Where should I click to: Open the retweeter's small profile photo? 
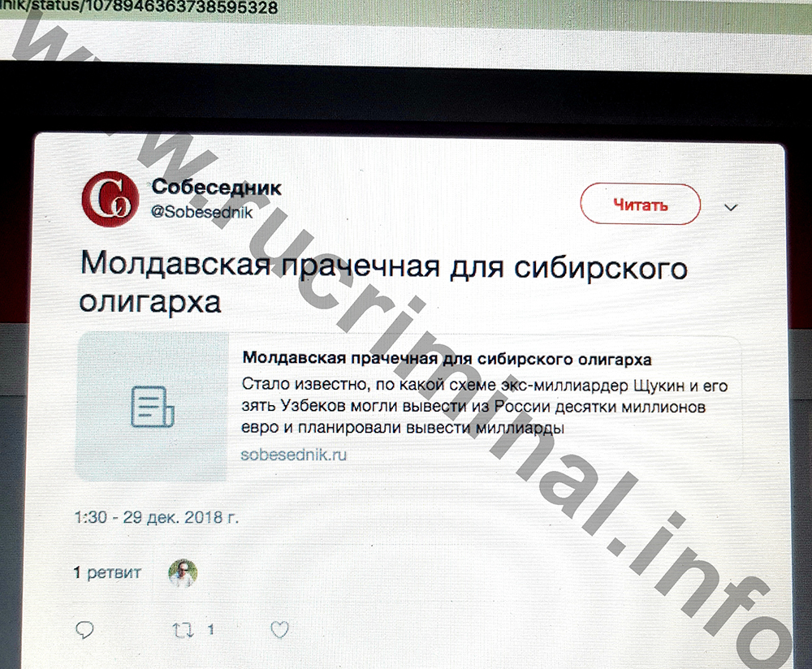(x=183, y=572)
